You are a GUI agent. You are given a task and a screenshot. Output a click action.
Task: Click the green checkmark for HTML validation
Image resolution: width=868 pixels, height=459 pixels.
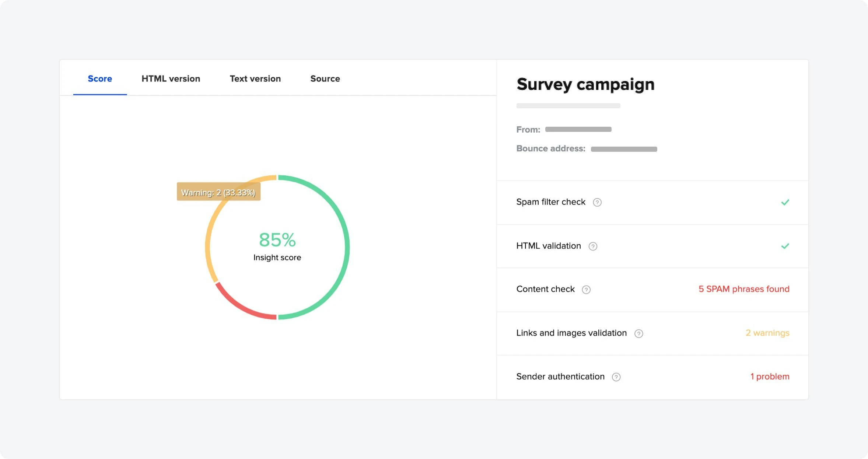coord(785,246)
